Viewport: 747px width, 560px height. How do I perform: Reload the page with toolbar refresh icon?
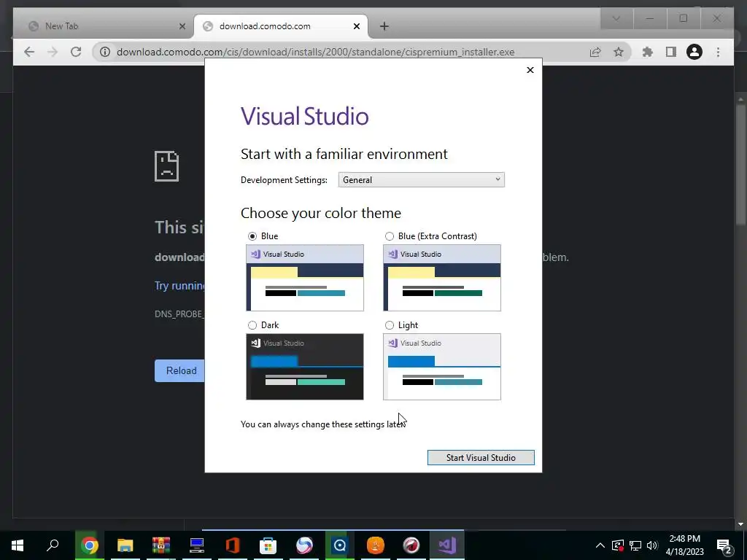pos(76,52)
